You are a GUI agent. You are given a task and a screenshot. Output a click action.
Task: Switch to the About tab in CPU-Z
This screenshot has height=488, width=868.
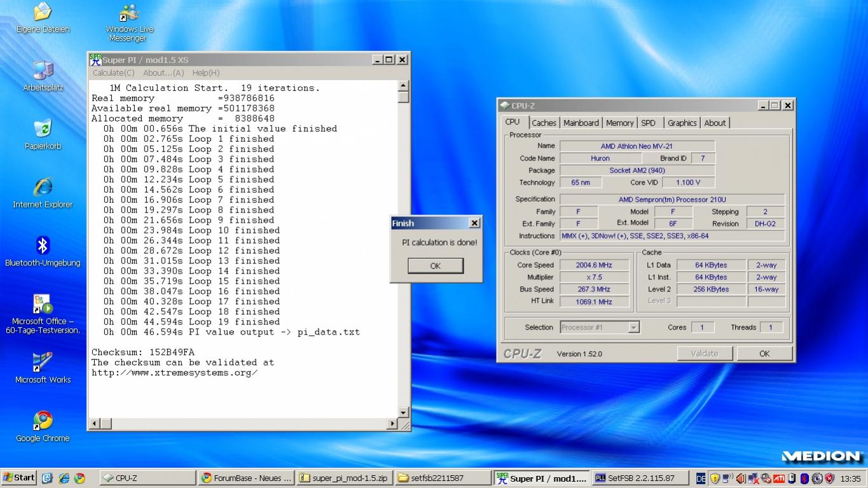[x=715, y=123]
